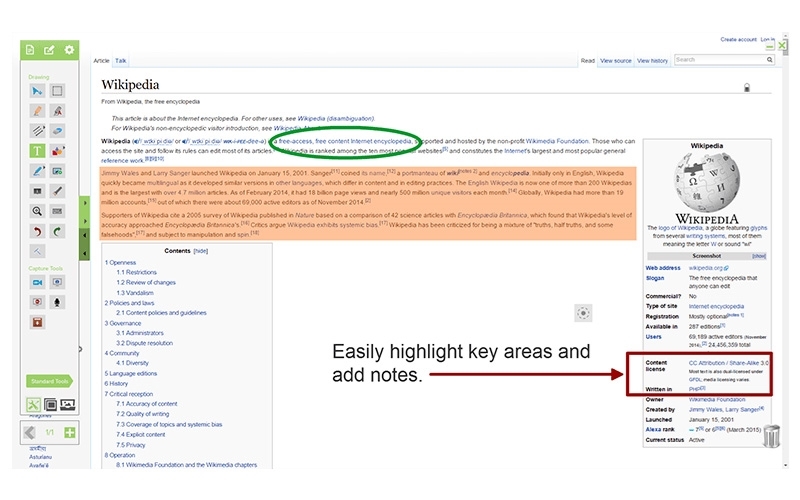Undo the last annotation
Image resolution: width=800 pixels, height=500 pixels.
click(37, 231)
